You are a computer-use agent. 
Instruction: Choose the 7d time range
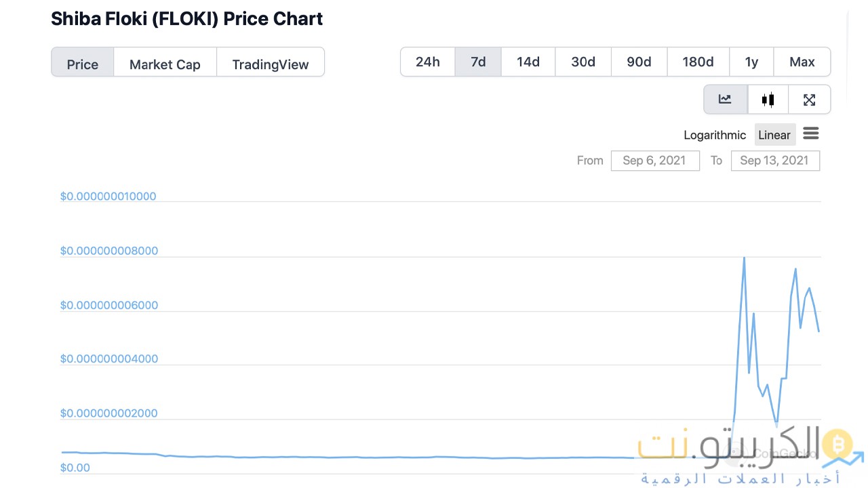click(478, 62)
